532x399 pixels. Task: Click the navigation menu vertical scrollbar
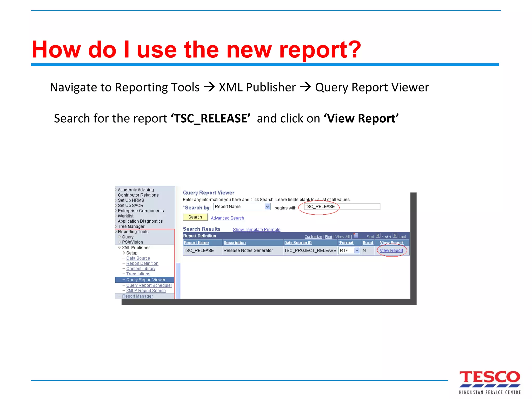(x=178, y=281)
